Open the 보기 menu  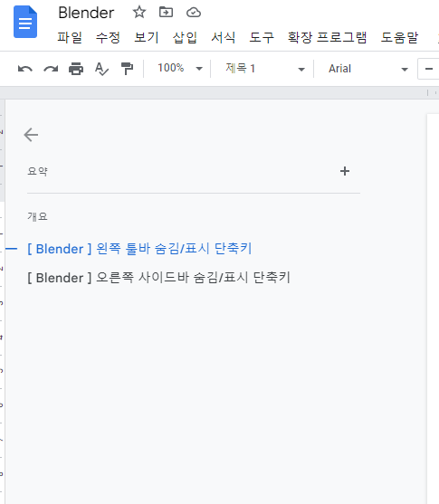coord(147,38)
